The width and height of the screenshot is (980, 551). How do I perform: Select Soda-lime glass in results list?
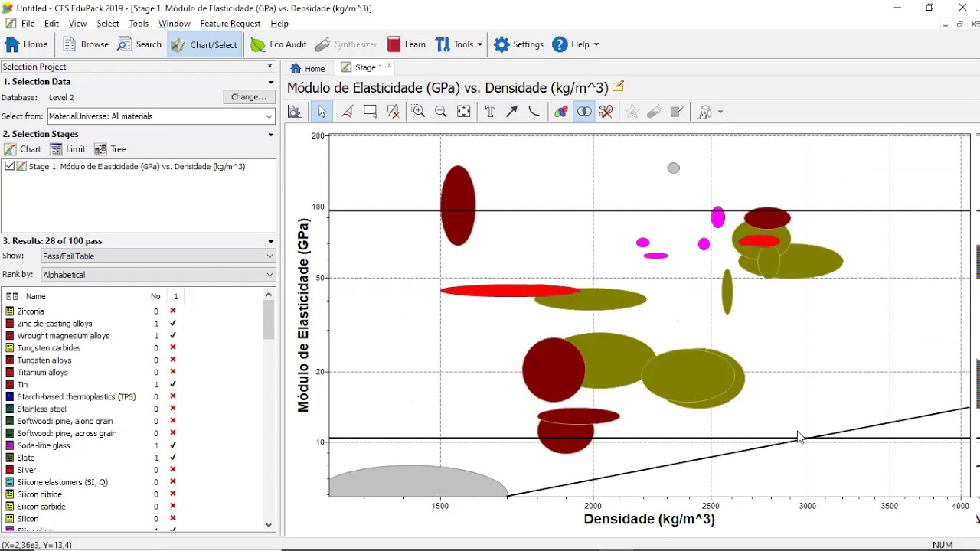[x=44, y=445]
